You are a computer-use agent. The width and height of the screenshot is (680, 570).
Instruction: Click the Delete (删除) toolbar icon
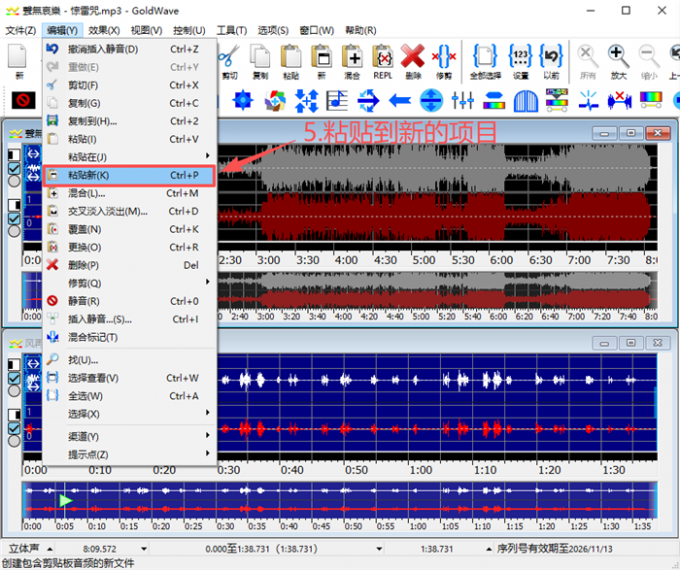[x=412, y=57]
